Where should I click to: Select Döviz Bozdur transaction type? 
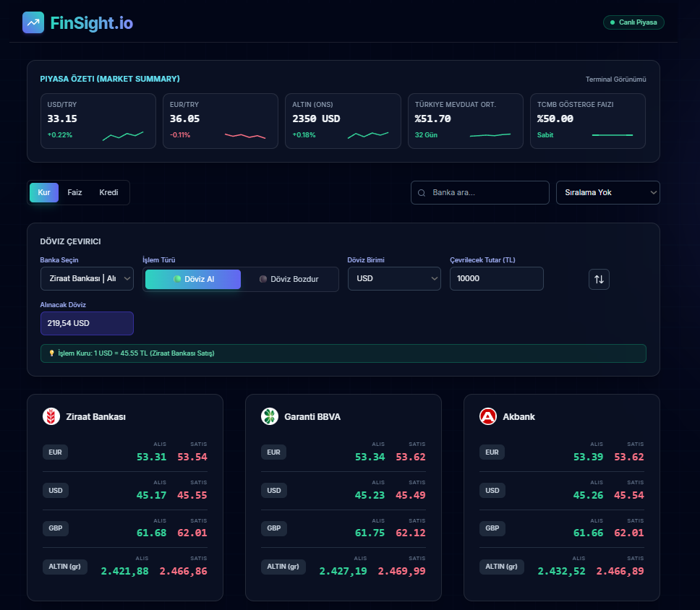point(289,279)
